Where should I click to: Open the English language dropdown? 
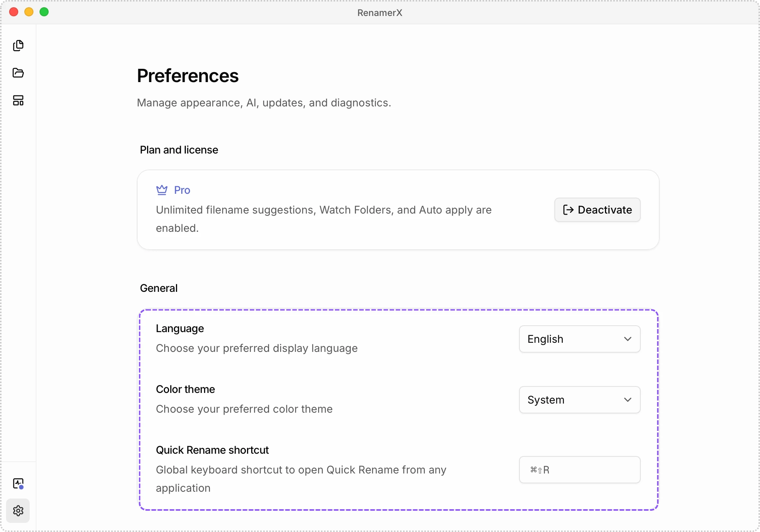click(580, 339)
